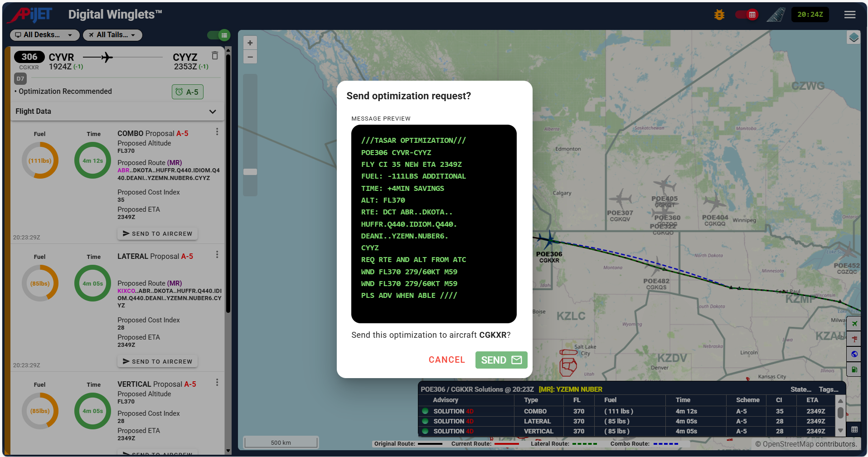Open the map layers selector

(x=853, y=38)
